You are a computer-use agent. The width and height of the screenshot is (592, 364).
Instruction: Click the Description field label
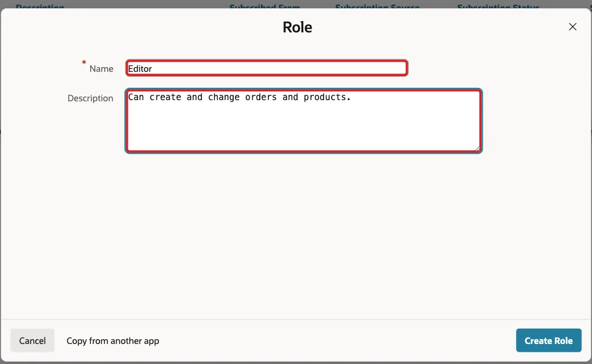pos(90,98)
